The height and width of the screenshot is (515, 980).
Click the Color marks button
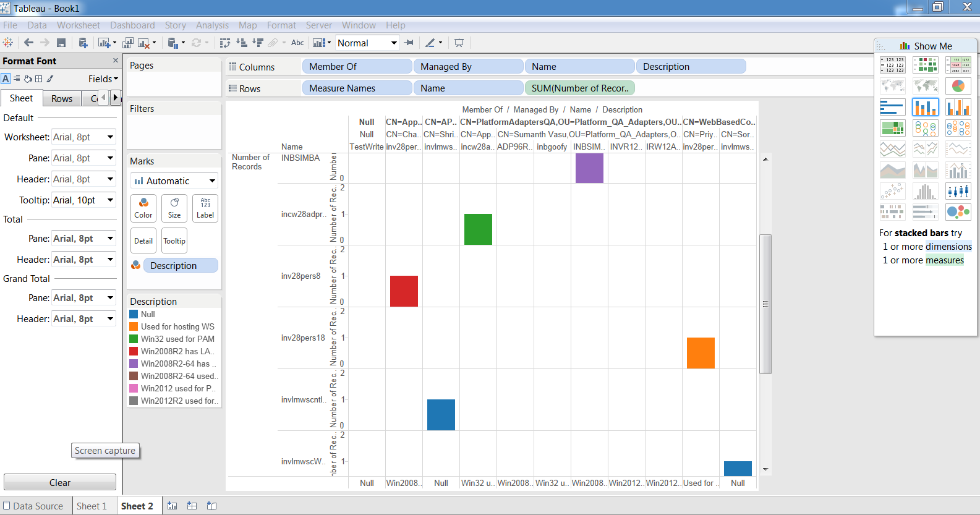point(143,208)
